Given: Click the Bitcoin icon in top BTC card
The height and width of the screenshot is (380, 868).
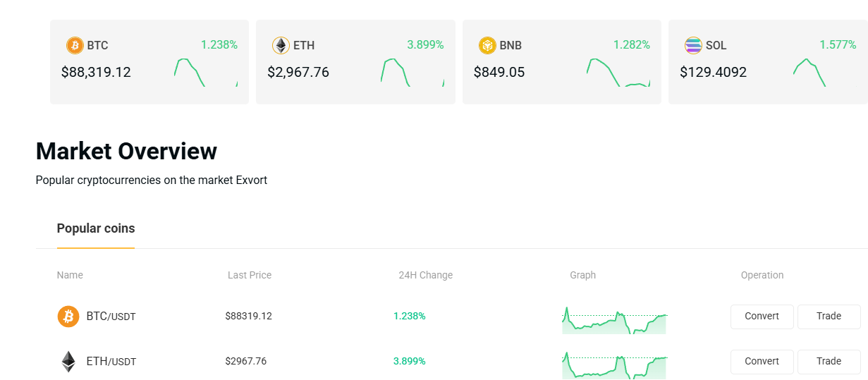Looking at the screenshot, I should point(75,46).
